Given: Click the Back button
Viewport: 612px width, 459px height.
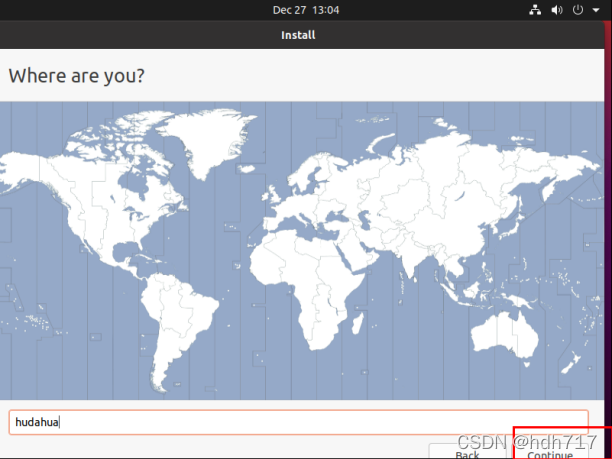Looking at the screenshot, I should [x=467, y=452].
